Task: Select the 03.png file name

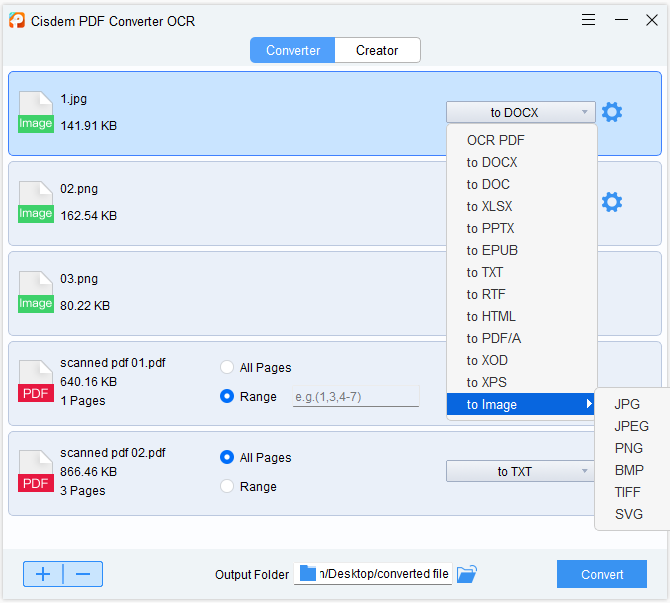Action: coord(79,279)
